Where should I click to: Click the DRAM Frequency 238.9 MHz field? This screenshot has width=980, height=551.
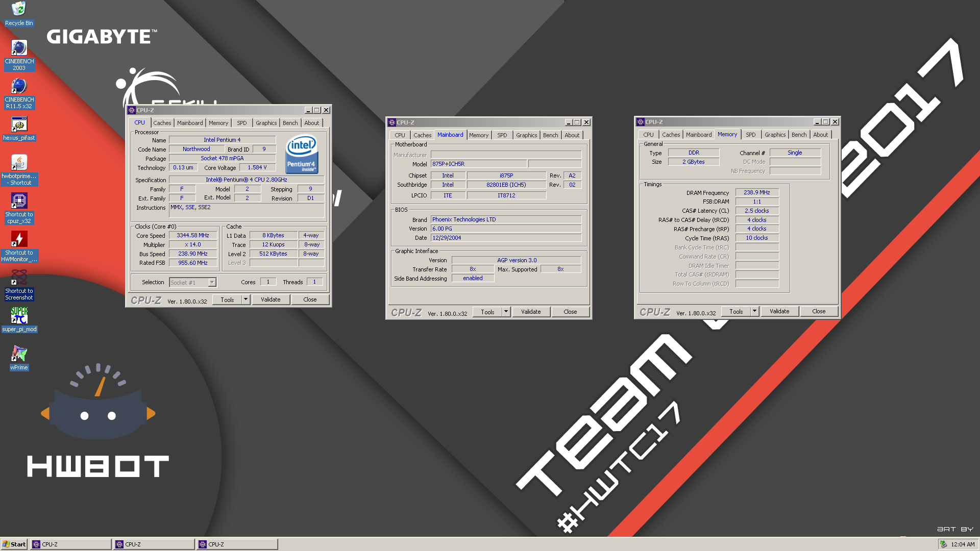point(757,193)
